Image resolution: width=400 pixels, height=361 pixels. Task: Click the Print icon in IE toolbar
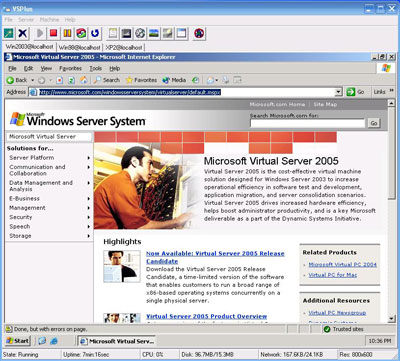[x=226, y=80]
